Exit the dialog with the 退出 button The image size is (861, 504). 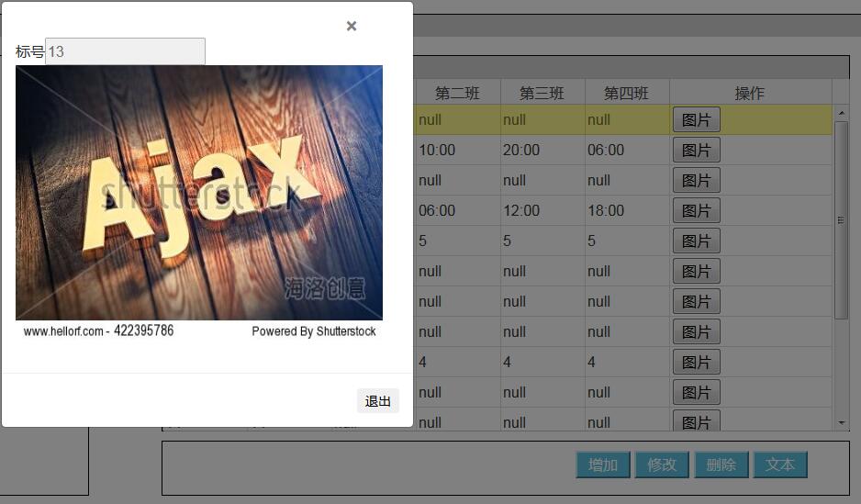(378, 401)
